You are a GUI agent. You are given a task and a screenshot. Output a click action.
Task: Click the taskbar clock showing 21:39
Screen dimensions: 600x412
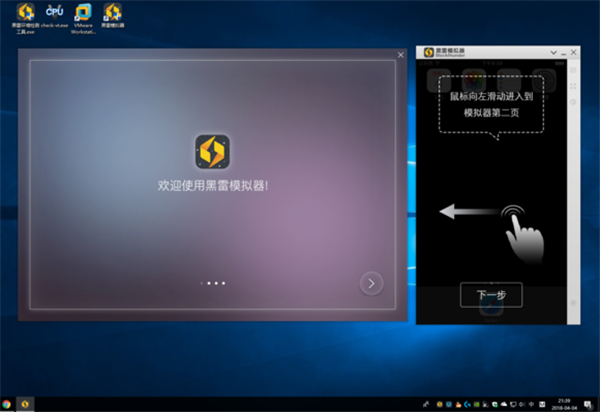[569, 404]
